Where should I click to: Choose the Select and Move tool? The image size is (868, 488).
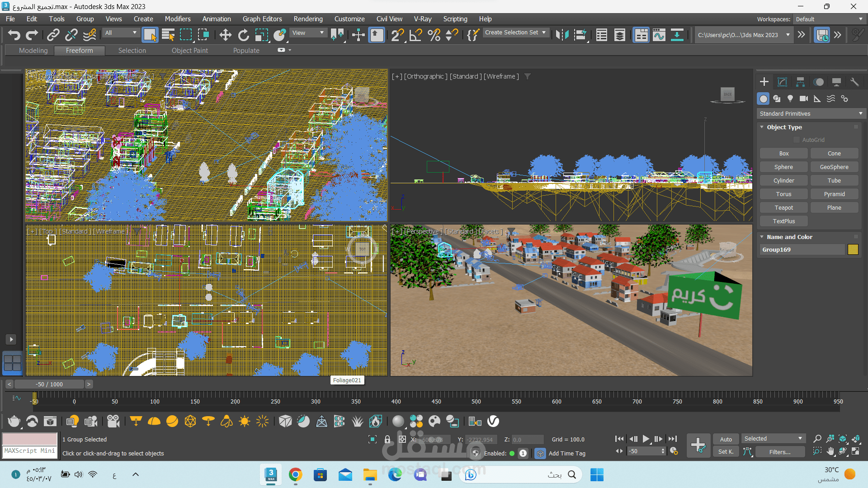point(225,35)
